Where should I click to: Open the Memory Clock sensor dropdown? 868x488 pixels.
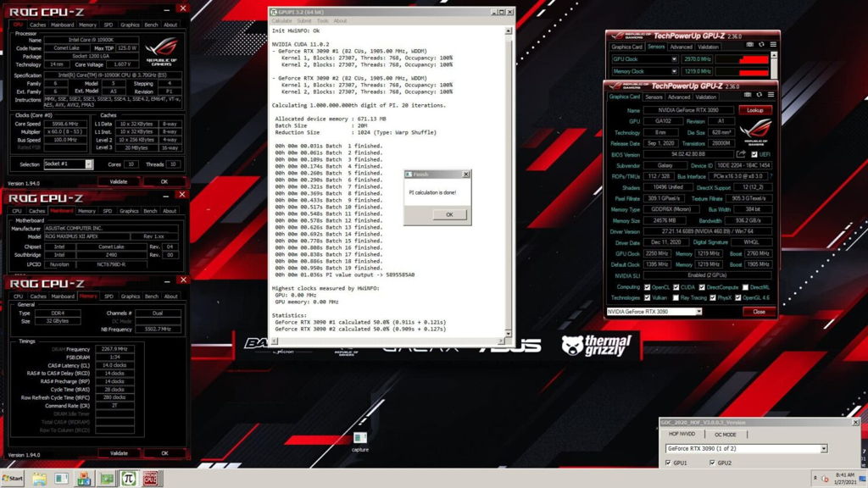pyautogui.click(x=674, y=71)
